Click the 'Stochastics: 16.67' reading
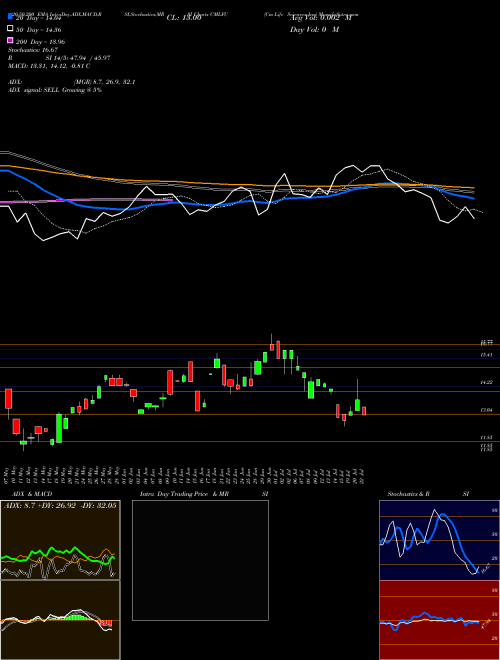Image resolution: width=500 pixels, height=660 pixels. 32,50
